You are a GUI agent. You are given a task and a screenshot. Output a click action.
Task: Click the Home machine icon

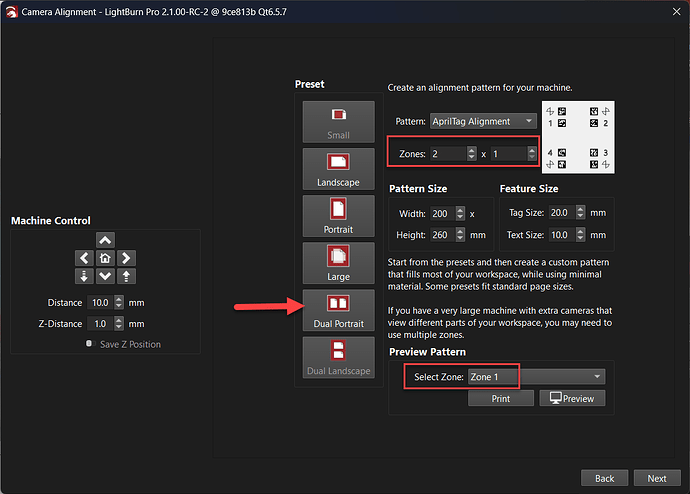click(x=105, y=258)
